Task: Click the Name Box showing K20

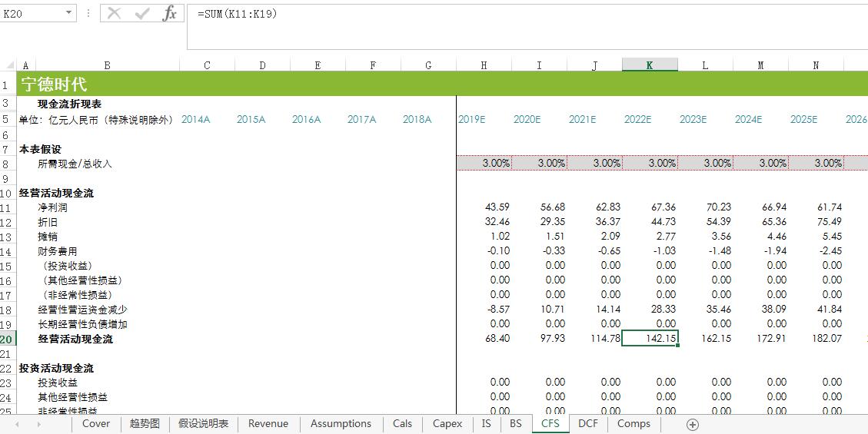Action: click(x=32, y=14)
